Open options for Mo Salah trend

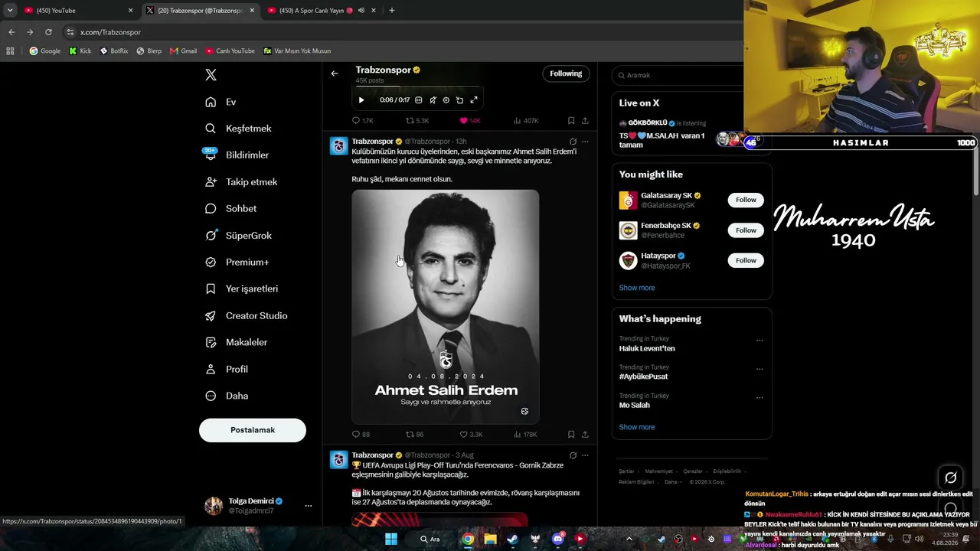tap(759, 397)
